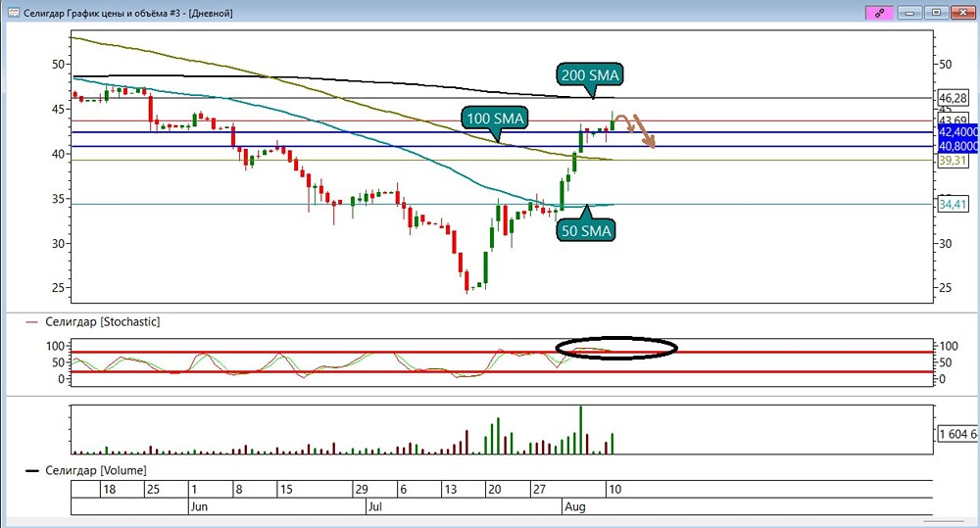Click the volume value 1 604 label
The width and height of the screenshot is (980, 528).
[x=957, y=434]
